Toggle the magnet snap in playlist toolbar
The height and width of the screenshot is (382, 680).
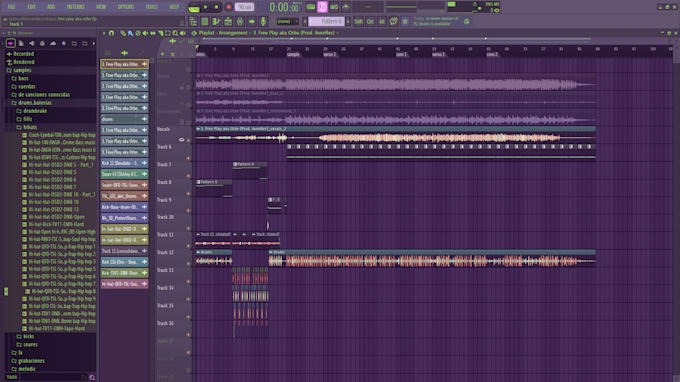(111, 33)
